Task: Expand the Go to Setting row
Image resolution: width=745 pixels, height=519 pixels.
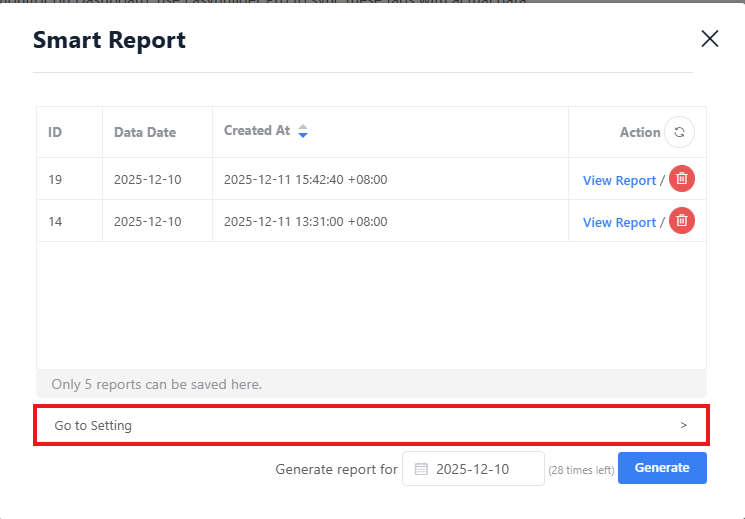Action: click(x=370, y=425)
